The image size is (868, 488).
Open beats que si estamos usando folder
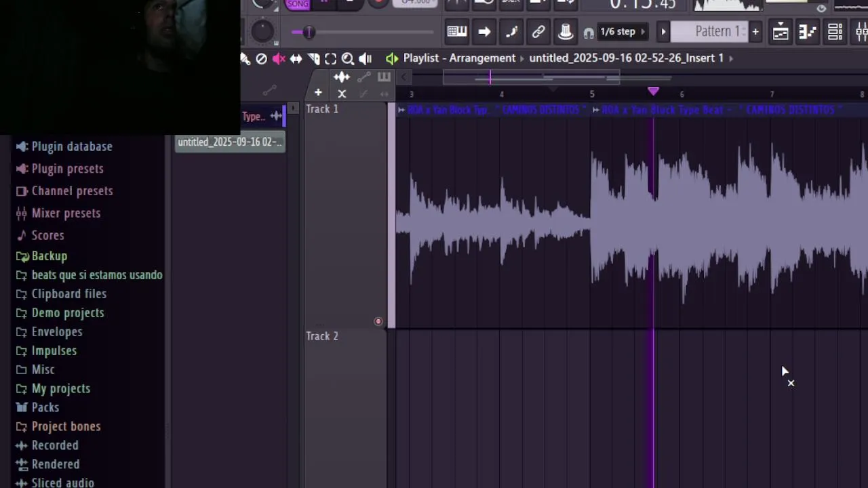tap(97, 275)
